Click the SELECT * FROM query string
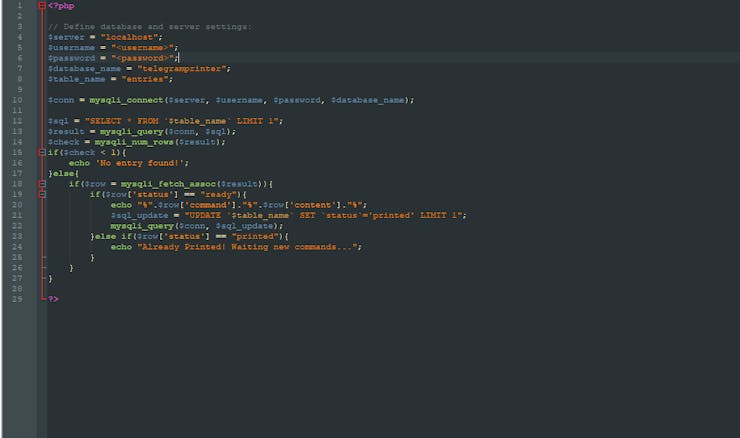 (x=182, y=121)
